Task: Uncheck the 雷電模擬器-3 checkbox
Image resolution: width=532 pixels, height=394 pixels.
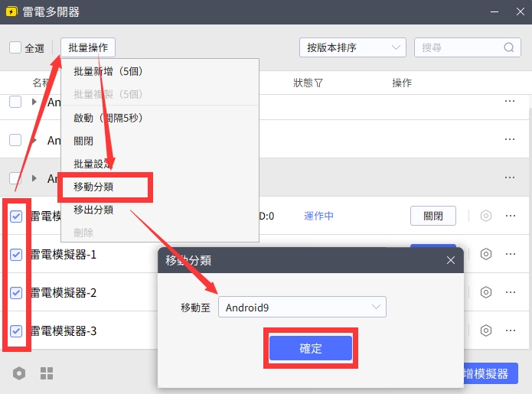Action: coord(16,331)
